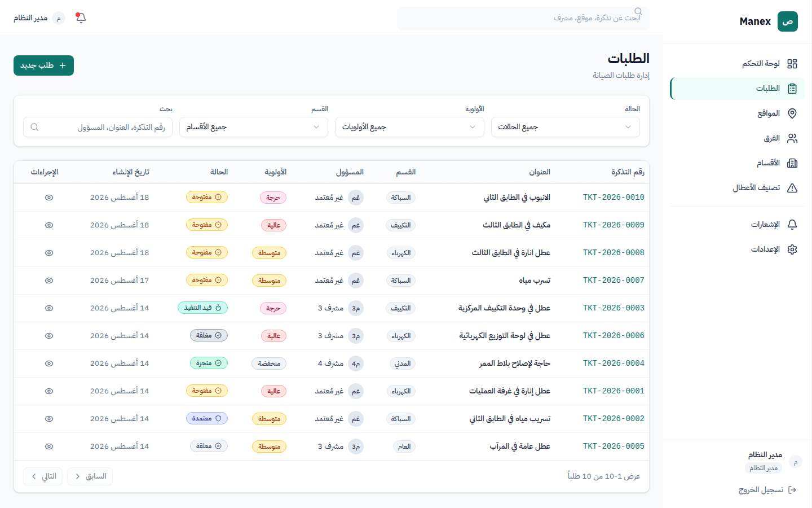
Task: Click title عطل في لوحة التوزيع الكهربائية
Action: (x=505, y=336)
